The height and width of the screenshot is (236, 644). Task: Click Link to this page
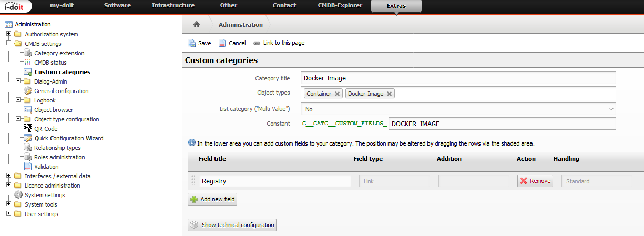[x=279, y=43]
